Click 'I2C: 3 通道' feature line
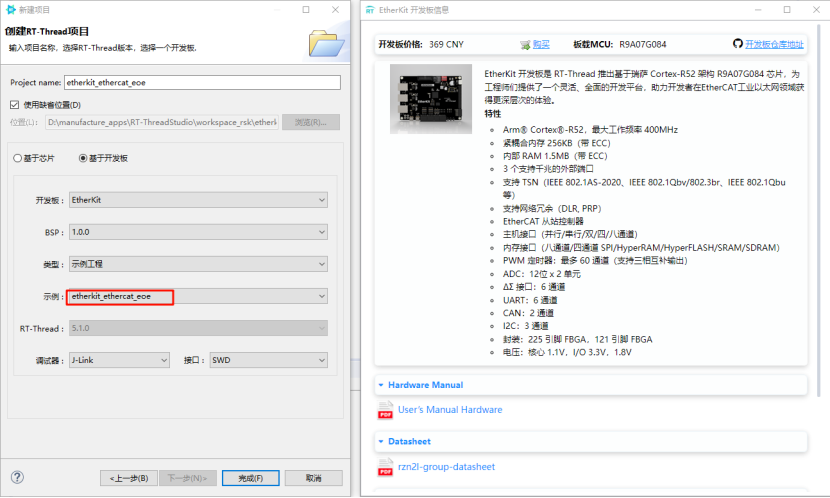Image resolution: width=830 pixels, height=498 pixels. click(526, 326)
